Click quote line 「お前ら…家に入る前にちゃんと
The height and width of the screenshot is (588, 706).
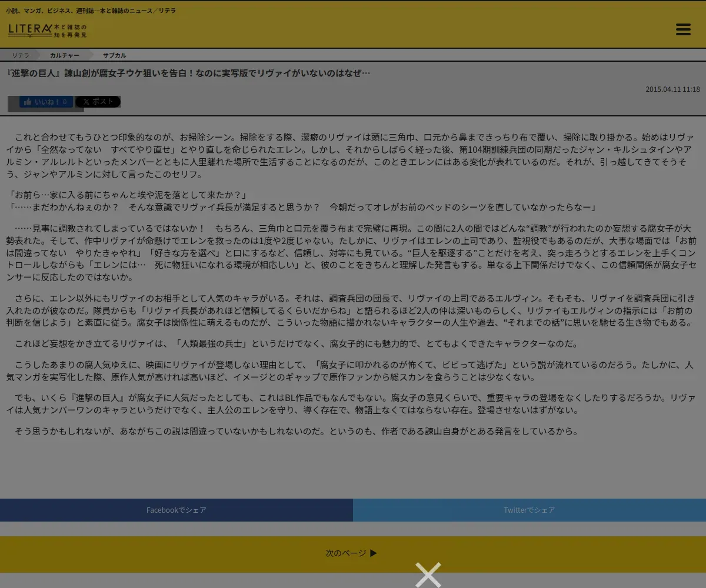coord(128,195)
